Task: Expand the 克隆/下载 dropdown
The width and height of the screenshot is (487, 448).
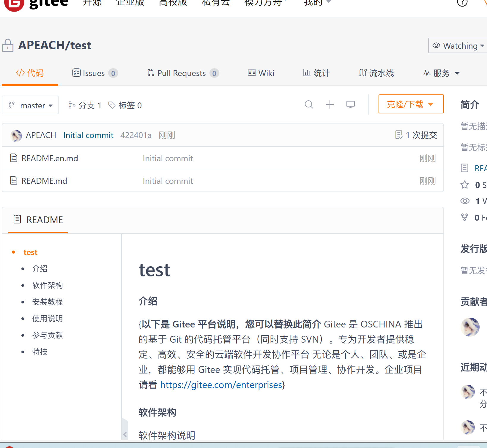Action: pyautogui.click(x=411, y=104)
